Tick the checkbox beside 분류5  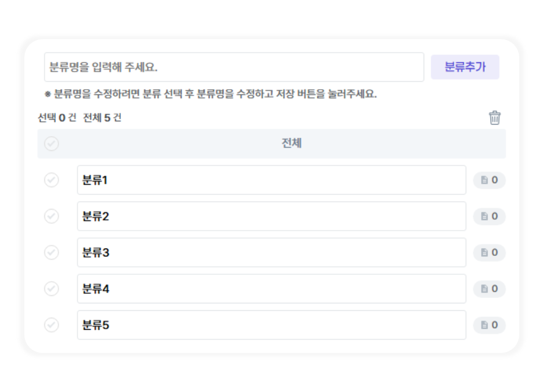[x=52, y=325]
